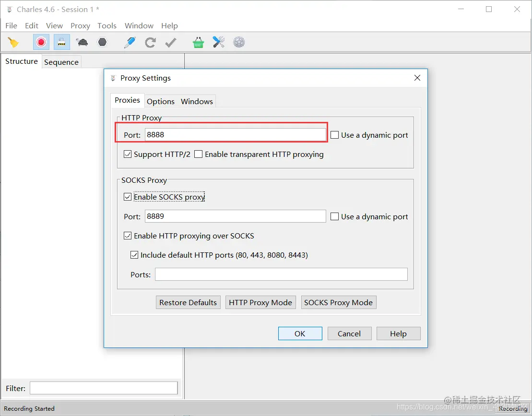Toggle the hexagon breakpoints icon
The image size is (532, 416).
point(102,42)
